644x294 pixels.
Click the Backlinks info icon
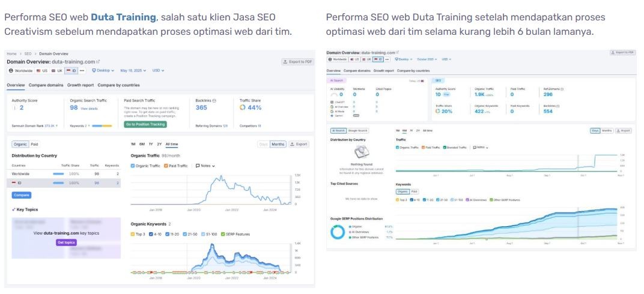click(x=214, y=100)
